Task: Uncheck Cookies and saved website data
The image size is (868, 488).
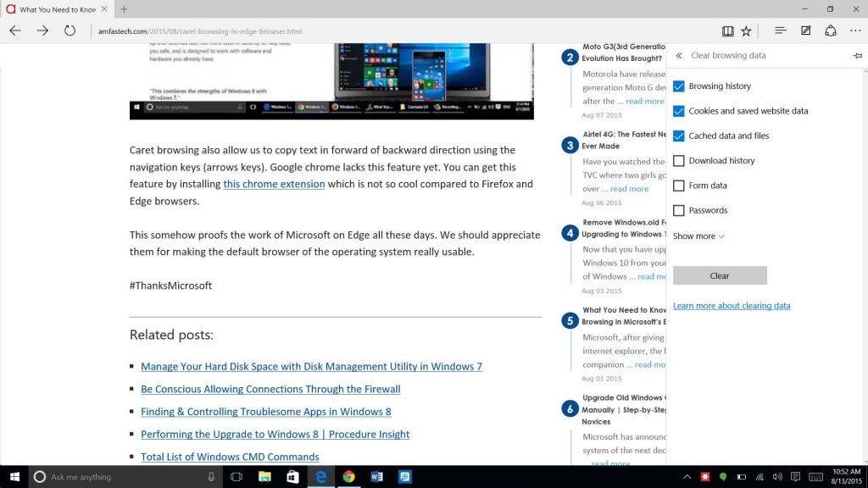Action: coord(679,111)
